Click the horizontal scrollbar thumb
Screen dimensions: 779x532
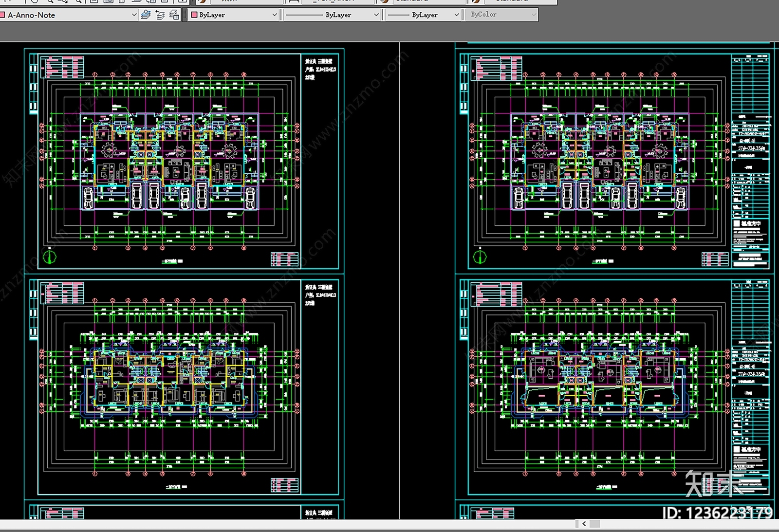[x=594, y=524]
